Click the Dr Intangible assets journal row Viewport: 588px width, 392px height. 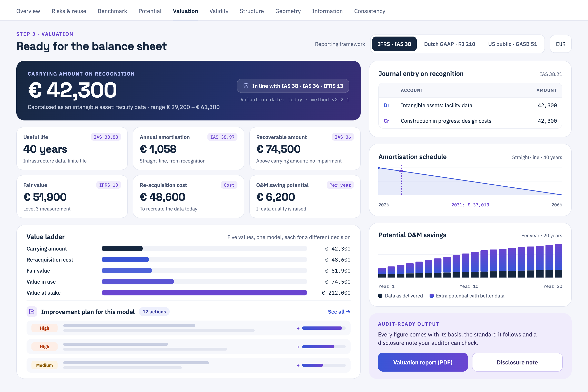pyautogui.click(x=470, y=105)
